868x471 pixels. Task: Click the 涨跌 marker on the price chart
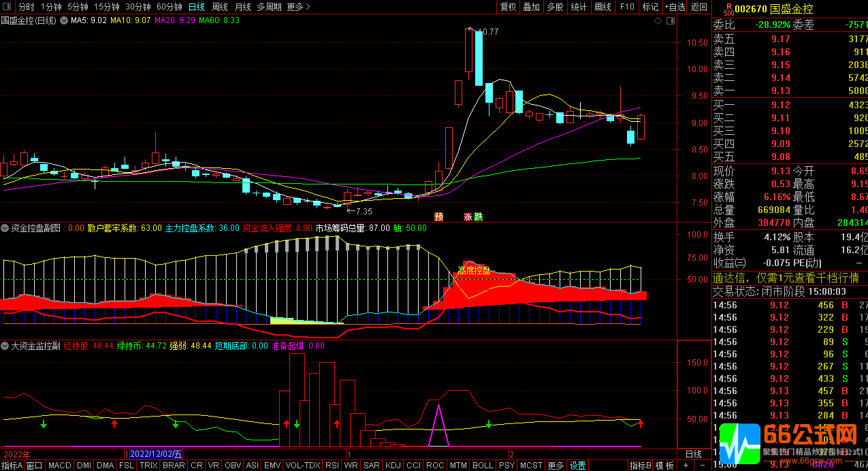click(x=473, y=217)
